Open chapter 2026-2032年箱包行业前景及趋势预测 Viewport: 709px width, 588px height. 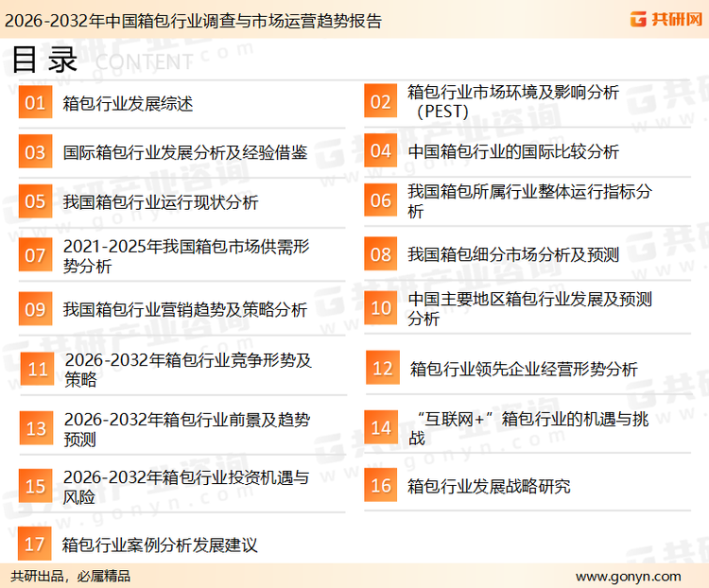coord(187,429)
